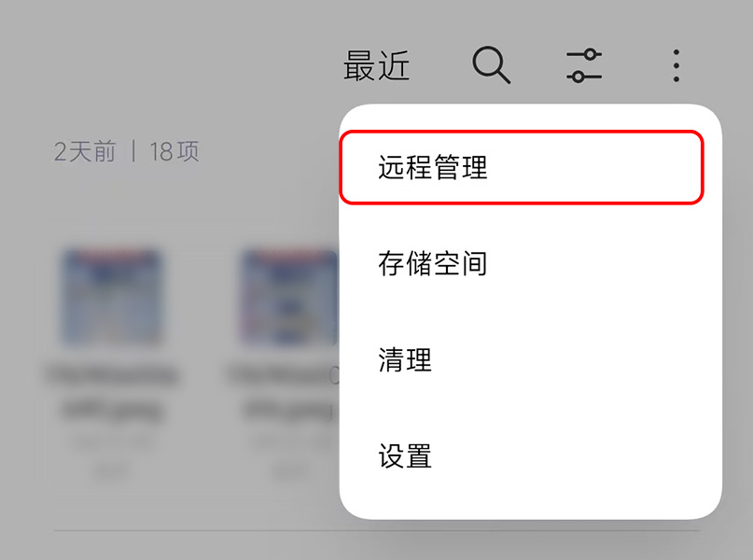Open the search magnifier icon
Image resolution: width=753 pixels, height=560 pixels.
point(492,65)
